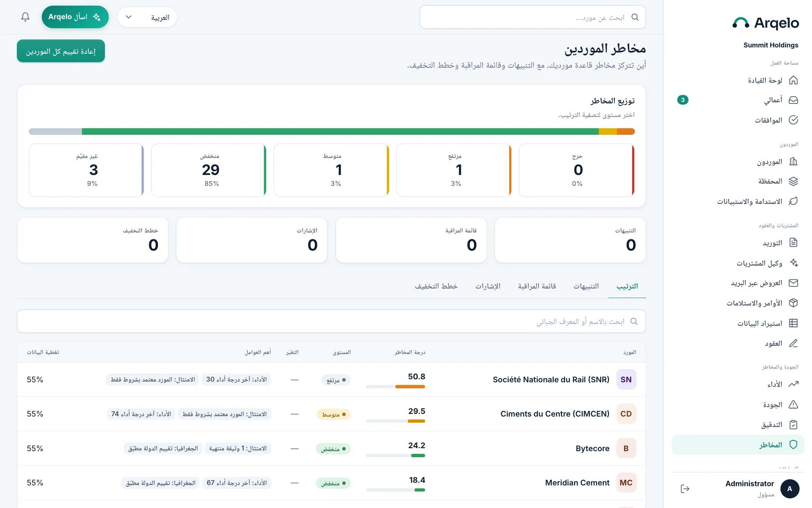The image size is (812, 508).
Task: Open Ciments du Centre (CIMCEN) supplier
Action: 555,414
